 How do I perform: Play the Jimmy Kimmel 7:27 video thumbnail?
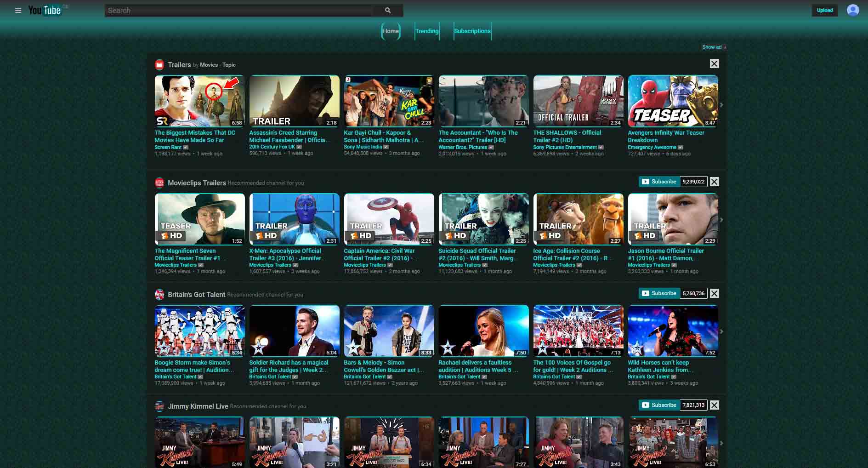[x=483, y=443]
